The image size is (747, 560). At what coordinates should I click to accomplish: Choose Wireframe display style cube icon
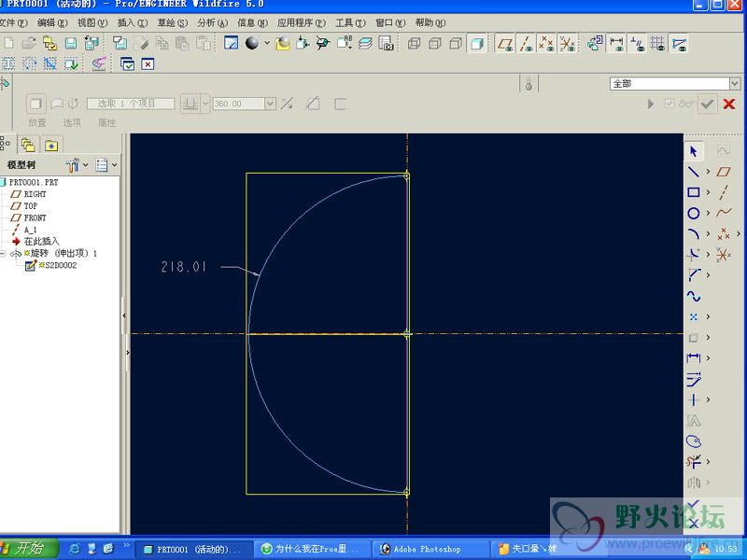[414, 44]
